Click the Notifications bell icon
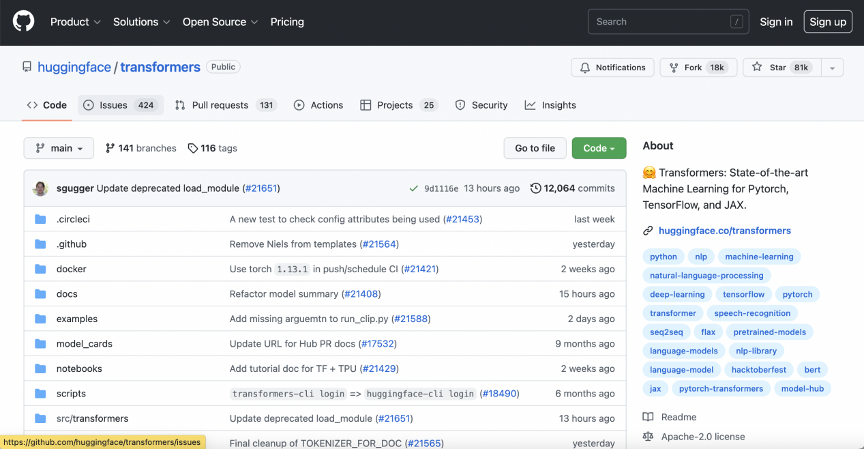The width and height of the screenshot is (864, 449). pos(585,68)
